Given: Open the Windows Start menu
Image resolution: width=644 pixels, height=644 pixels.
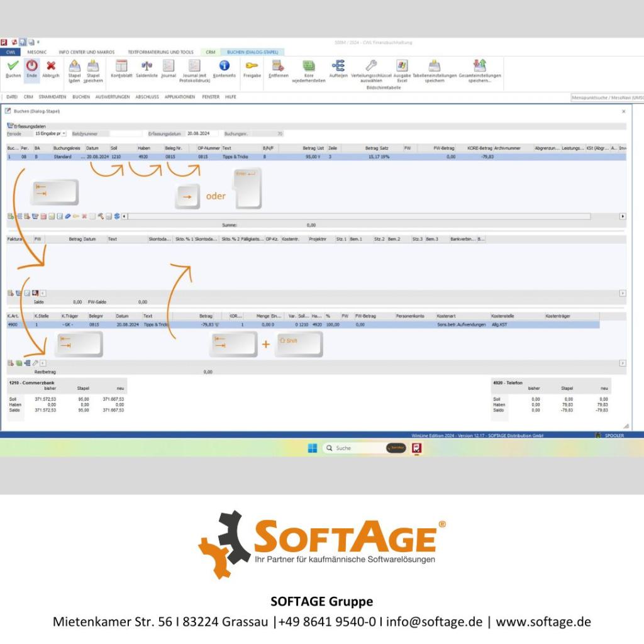Looking at the screenshot, I should click(x=313, y=448).
